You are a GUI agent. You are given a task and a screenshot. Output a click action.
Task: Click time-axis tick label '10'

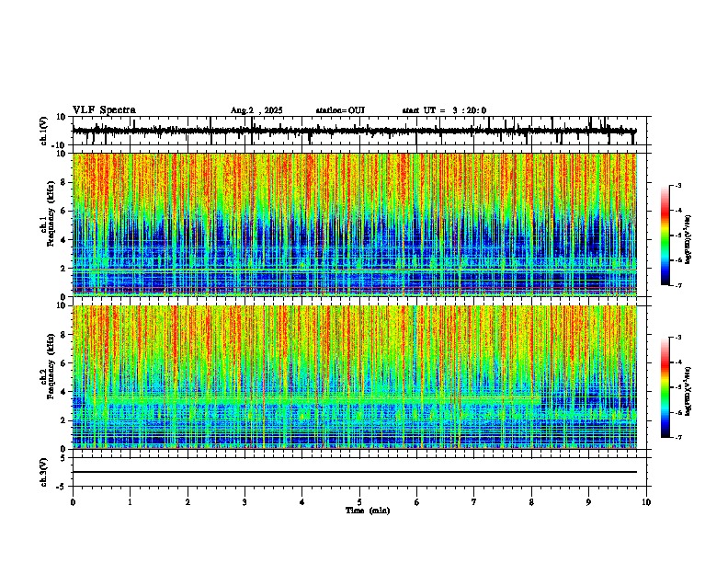646,502
